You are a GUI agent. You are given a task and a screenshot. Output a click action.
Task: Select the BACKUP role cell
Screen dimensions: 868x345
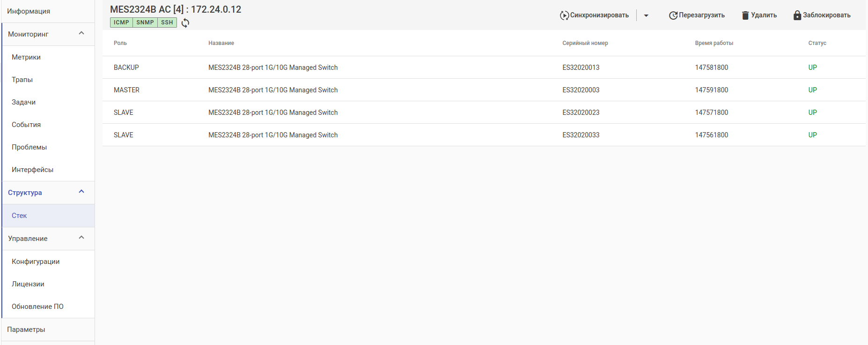(126, 67)
